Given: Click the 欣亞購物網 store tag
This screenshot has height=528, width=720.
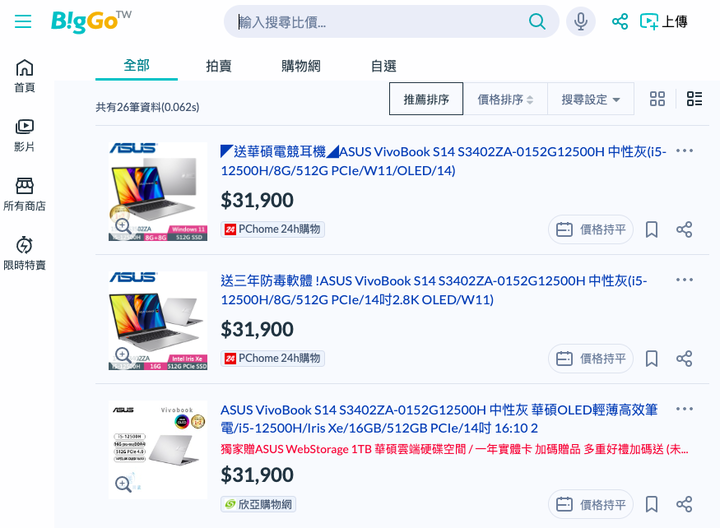Looking at the screenshot, I should point(258,504).
